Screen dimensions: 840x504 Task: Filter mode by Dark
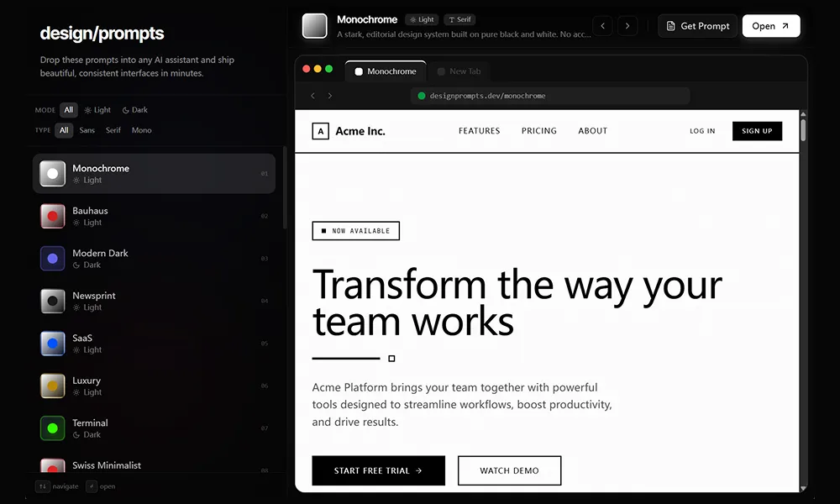point(134,110)
